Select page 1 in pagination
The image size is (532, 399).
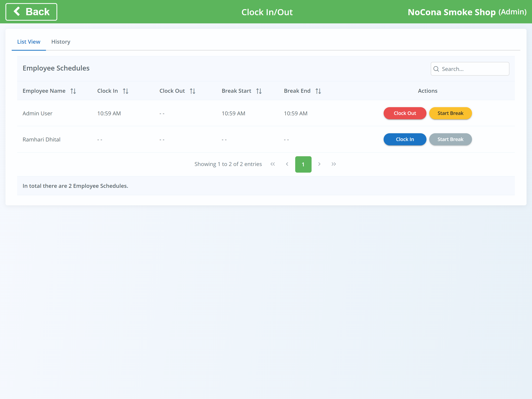click(x=303, y=164)
